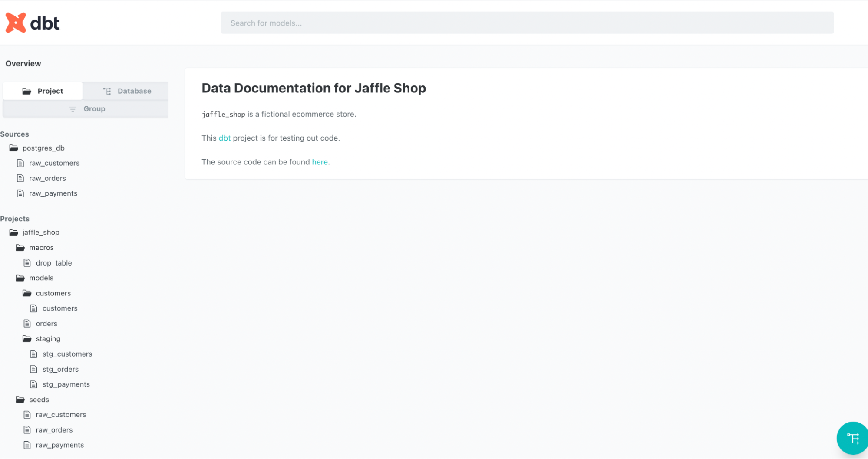This screenshot has height=459, width=868.
Task: Click the folder icon beside seeds
Action: tap(20, 400)
